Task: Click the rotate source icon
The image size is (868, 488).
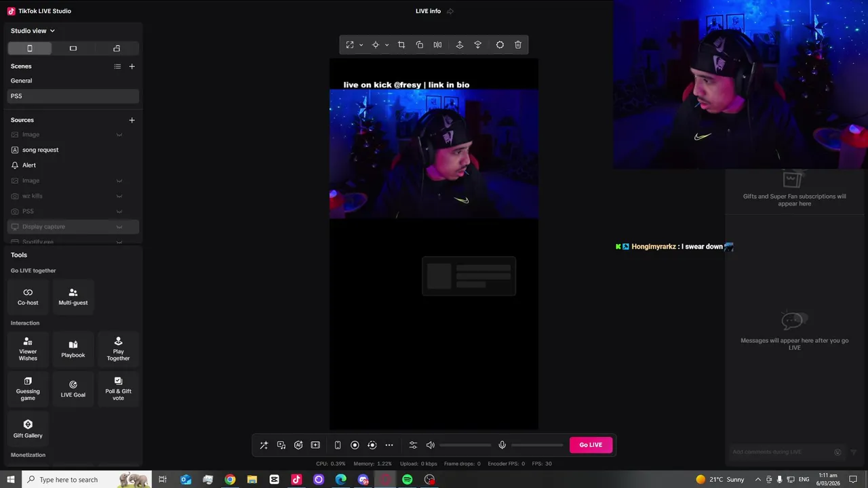Action: click(x=420, y=45)
